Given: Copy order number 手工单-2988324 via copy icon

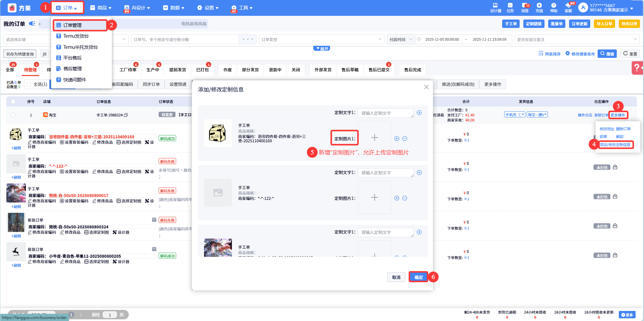Looking at the screenshot, I should (126, 115).
